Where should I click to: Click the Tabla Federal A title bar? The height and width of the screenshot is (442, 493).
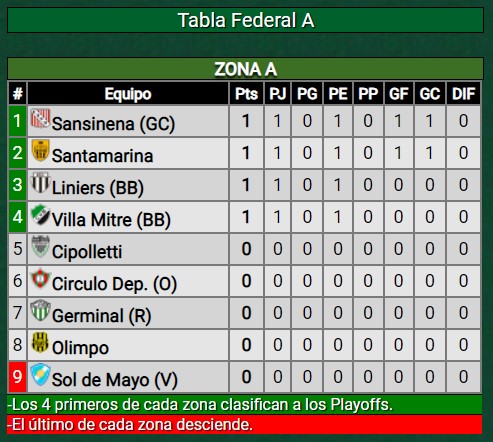[245, 20]
